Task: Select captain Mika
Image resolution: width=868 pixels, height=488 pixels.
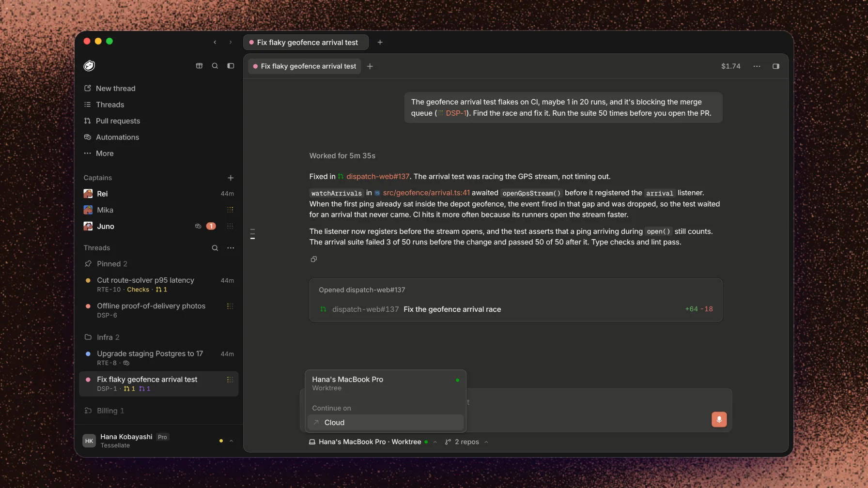Action: point(159,210)
